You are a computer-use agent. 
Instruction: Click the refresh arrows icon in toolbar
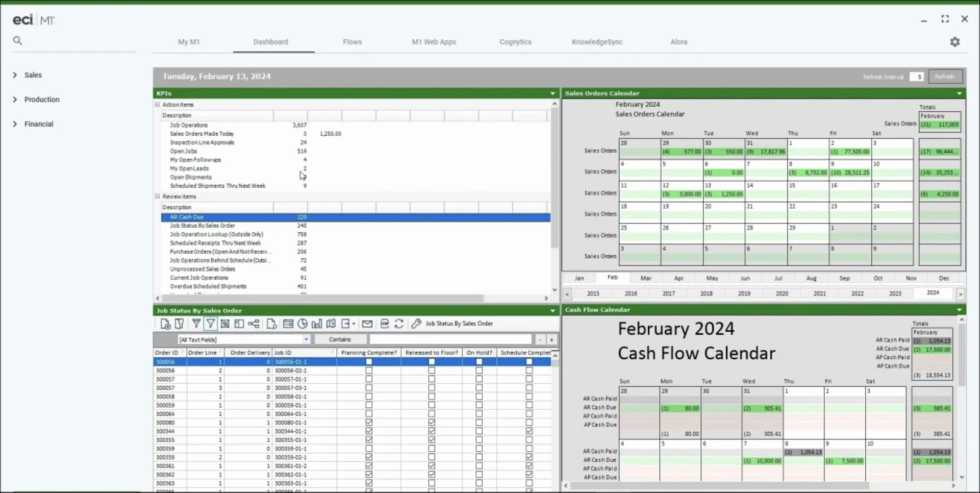(399, 324)
